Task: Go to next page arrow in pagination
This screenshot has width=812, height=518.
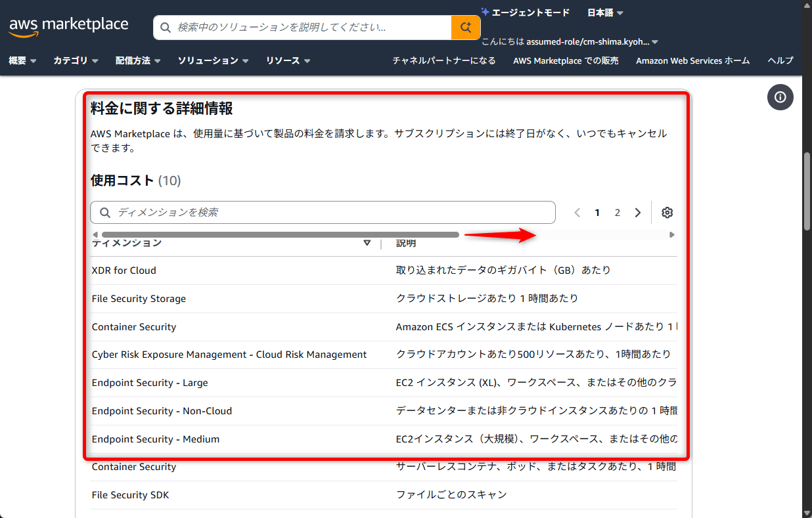Action: point(637,213)
